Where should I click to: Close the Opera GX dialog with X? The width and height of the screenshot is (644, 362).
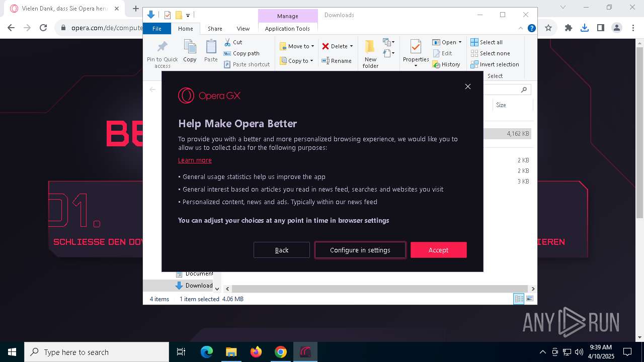tap(468, 86)
